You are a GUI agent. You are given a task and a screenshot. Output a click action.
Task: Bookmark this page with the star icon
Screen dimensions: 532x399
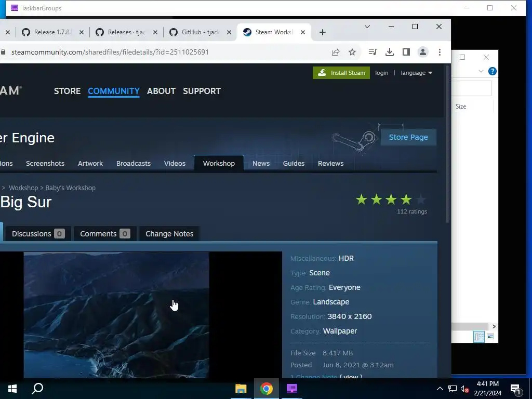pyautogui.click(x=352, y=52)
